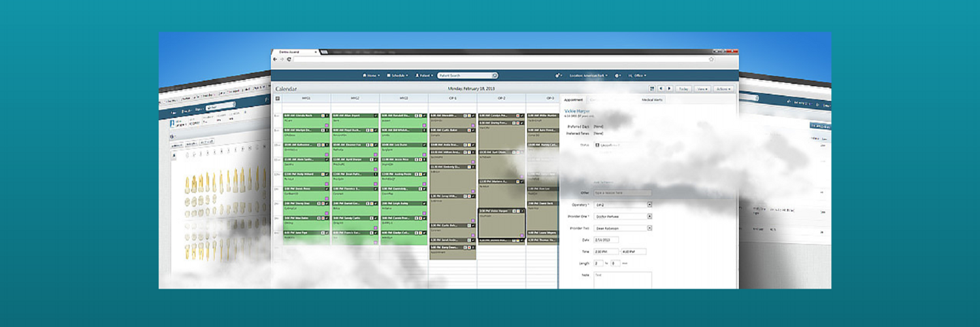Click the browser forward arrow

coord(282,60)
